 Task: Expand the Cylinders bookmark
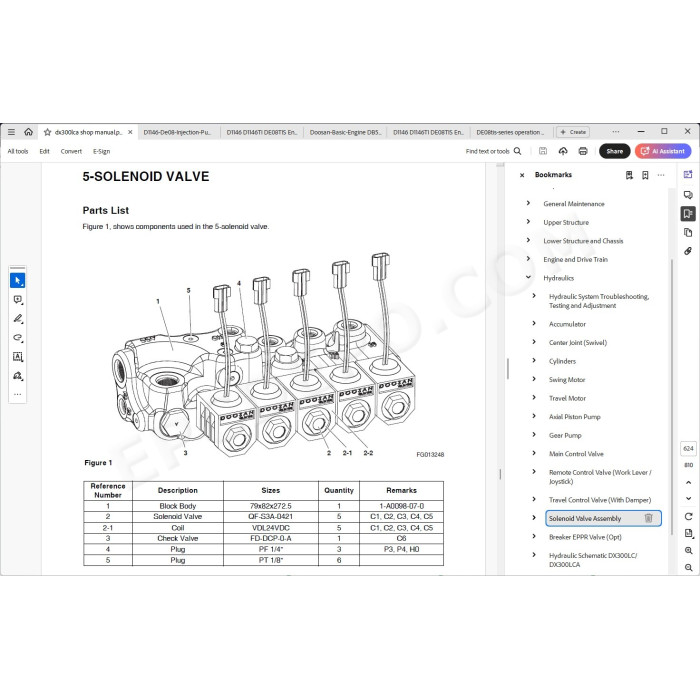pos(534,360)
